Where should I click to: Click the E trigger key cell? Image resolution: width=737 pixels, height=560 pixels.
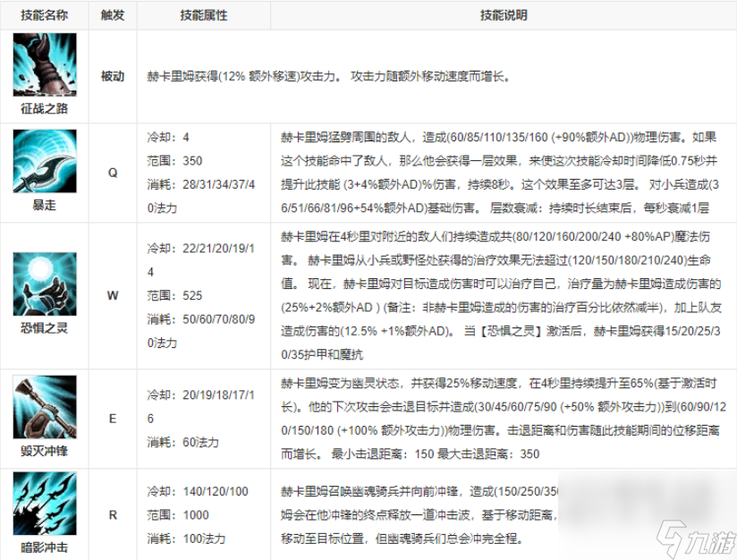point(113,419)
